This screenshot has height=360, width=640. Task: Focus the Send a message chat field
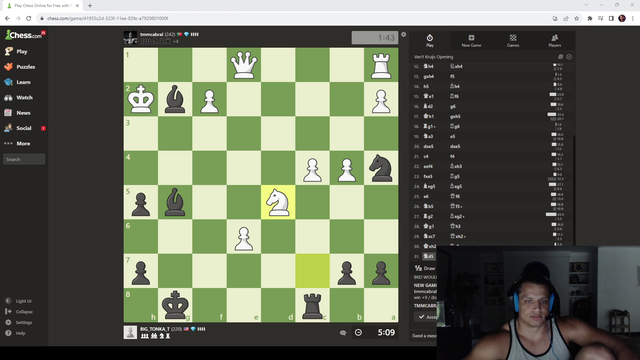(424, 336)
